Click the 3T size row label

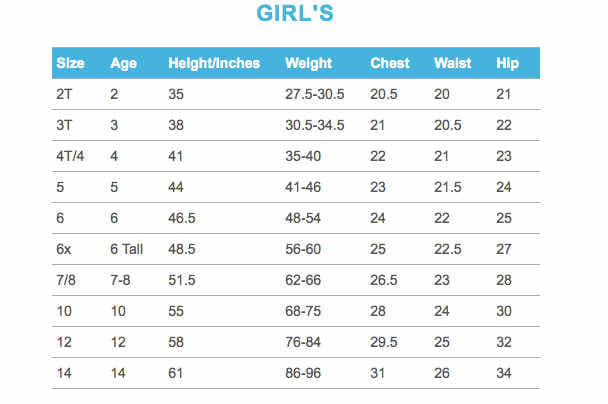point(64,125)
